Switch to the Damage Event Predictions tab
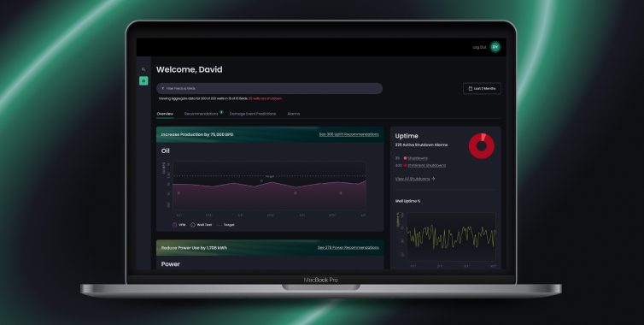This screenshot has width=644, height=325. (x=253, y=114)
